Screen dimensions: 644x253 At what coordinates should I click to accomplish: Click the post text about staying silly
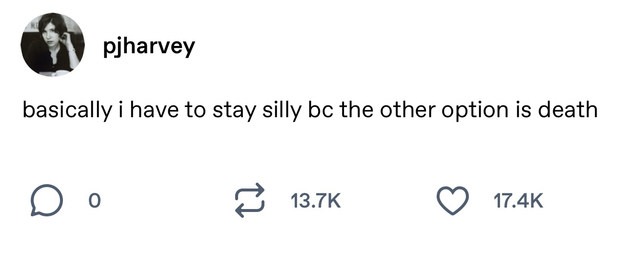(x=310, y=110)
